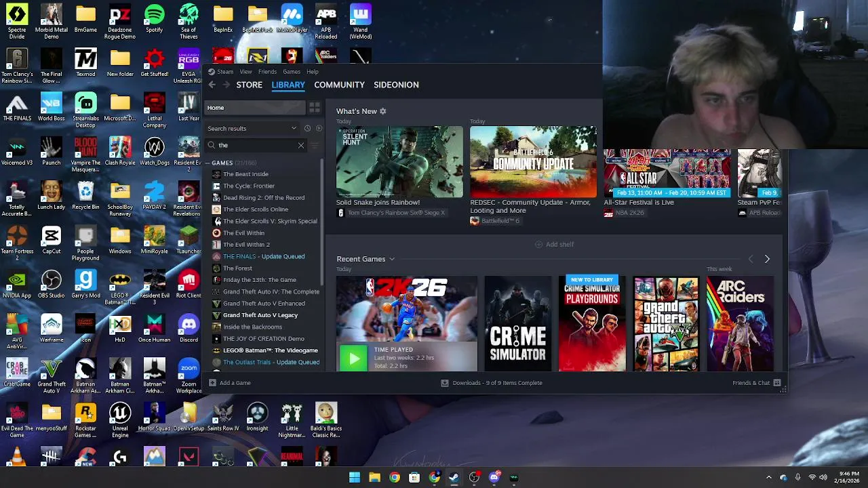Open the Games menu

pyautogui.click(x=292, y=72)
